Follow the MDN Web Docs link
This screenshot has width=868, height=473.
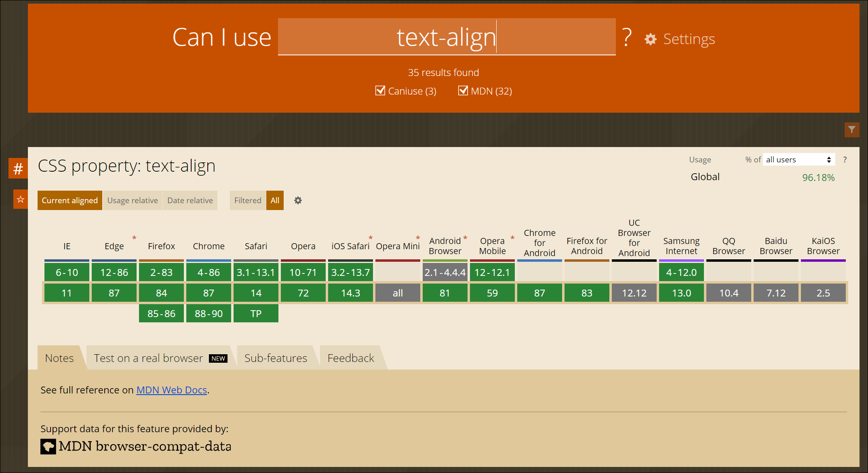click(x=171, y=390)
